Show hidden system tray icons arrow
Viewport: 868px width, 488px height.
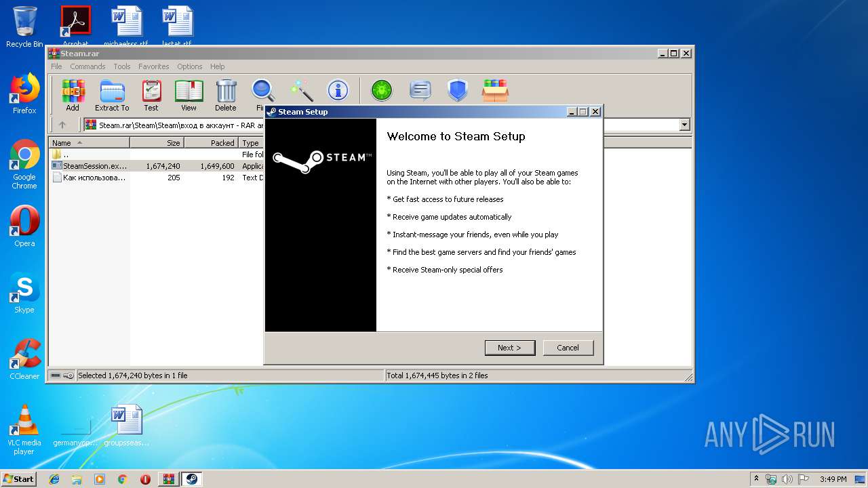coord(757,479)
